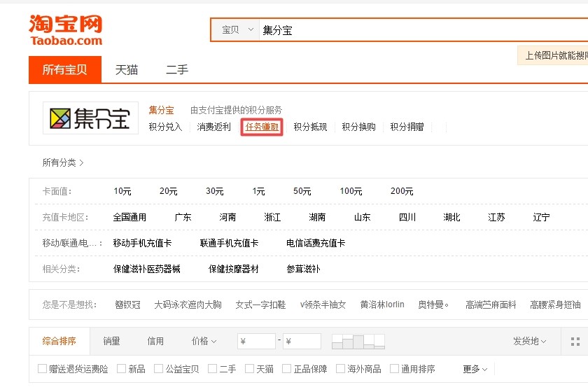Select region 四川

click(x=407, y=217)
